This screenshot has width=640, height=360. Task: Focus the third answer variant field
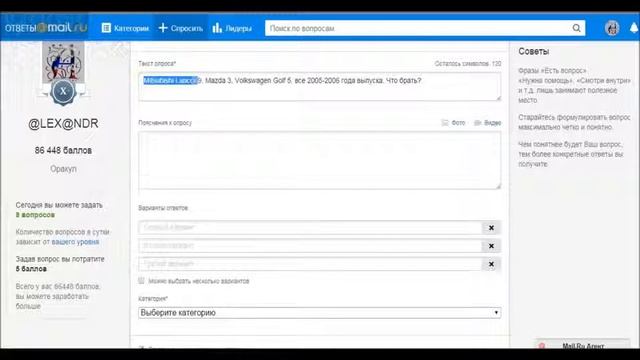click(310, 264)
